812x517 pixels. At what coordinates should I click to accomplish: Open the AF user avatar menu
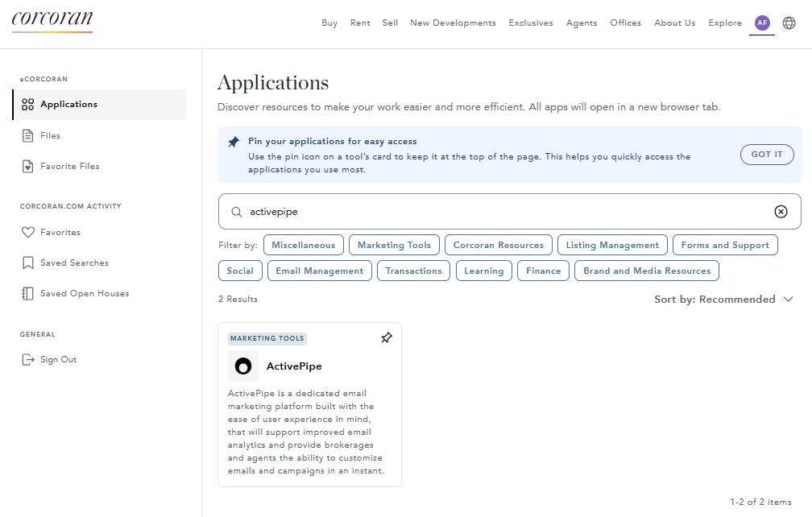[x=762, y=23]
